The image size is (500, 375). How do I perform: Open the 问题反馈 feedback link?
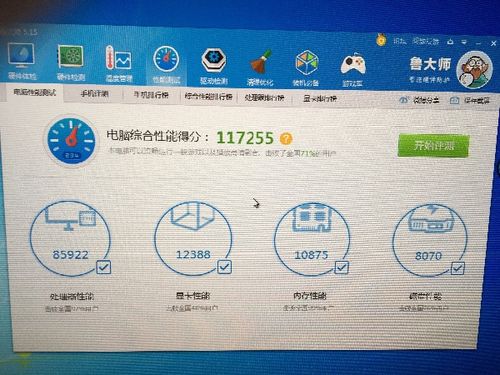pyautogui.click(x=425, y=41)
